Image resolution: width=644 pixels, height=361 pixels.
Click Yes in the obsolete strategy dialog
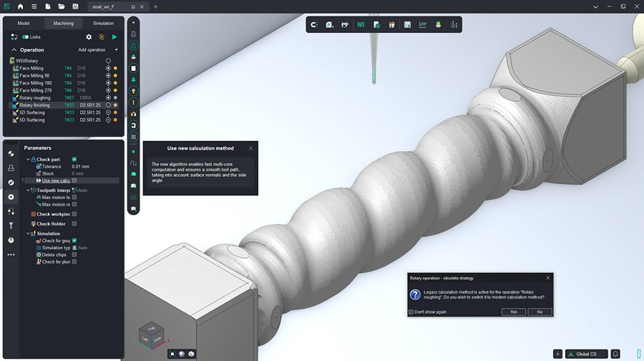tap(513, 312)
